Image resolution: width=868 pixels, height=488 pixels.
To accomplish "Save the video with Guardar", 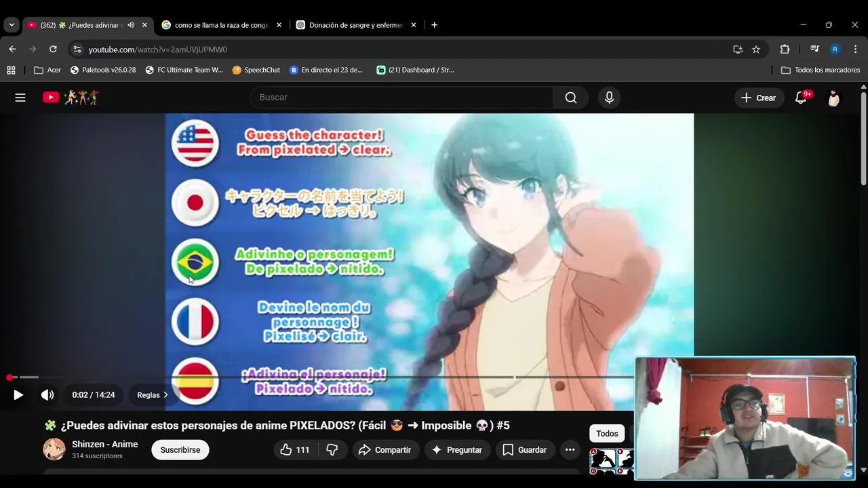I will [525, 450].
